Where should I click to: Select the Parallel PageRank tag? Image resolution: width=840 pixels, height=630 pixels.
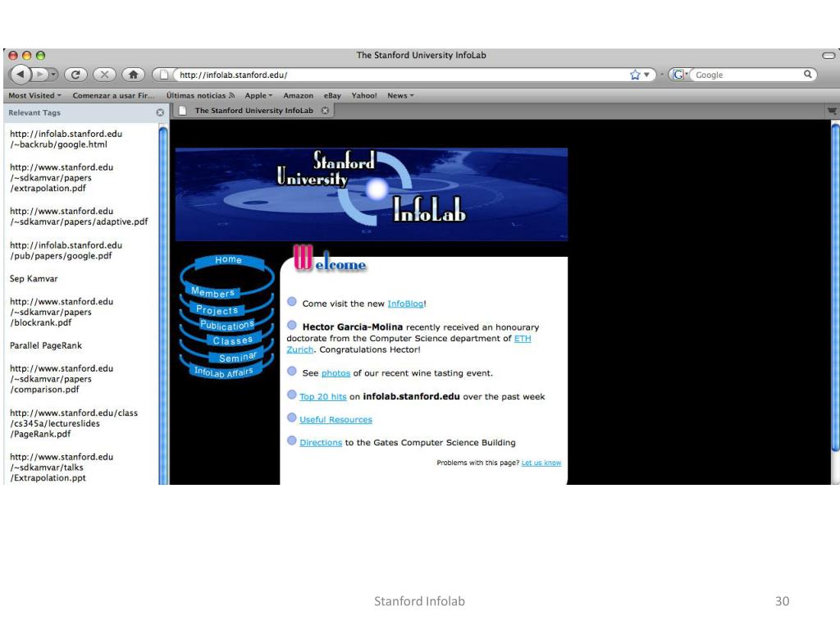(46, 345)
